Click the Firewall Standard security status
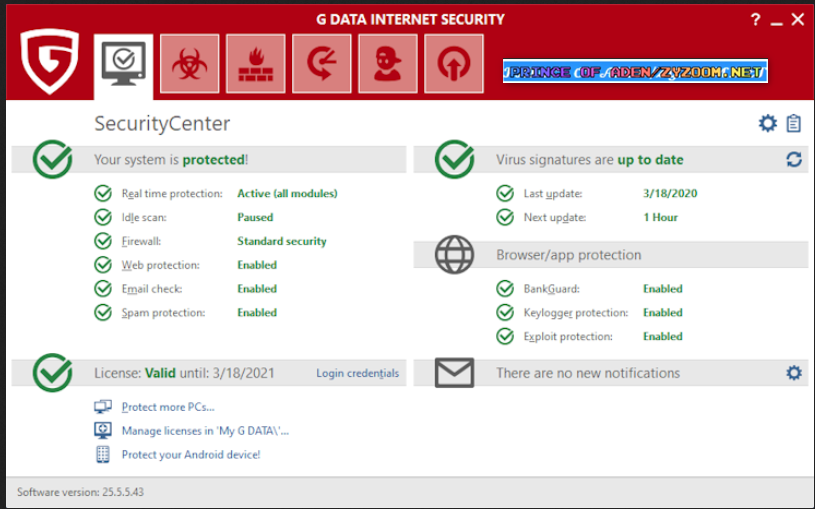The image size is (815, 509). click(x=282, y=241)
